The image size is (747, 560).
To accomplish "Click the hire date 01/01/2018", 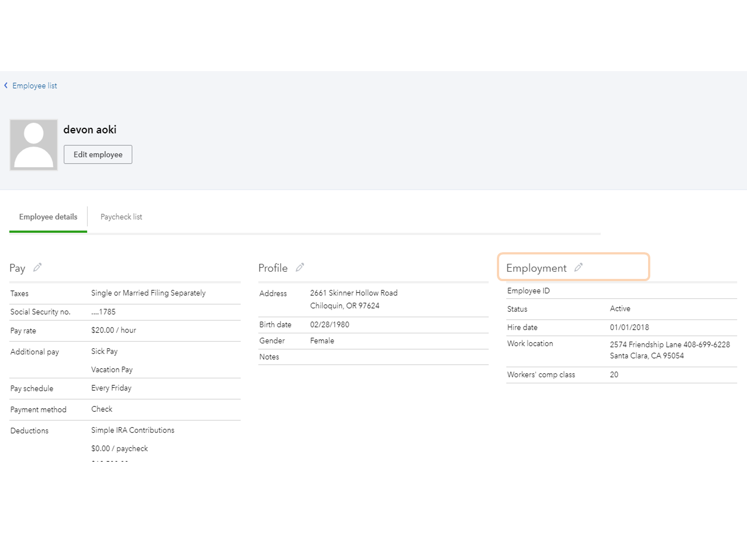I will (x=629, y=327).
